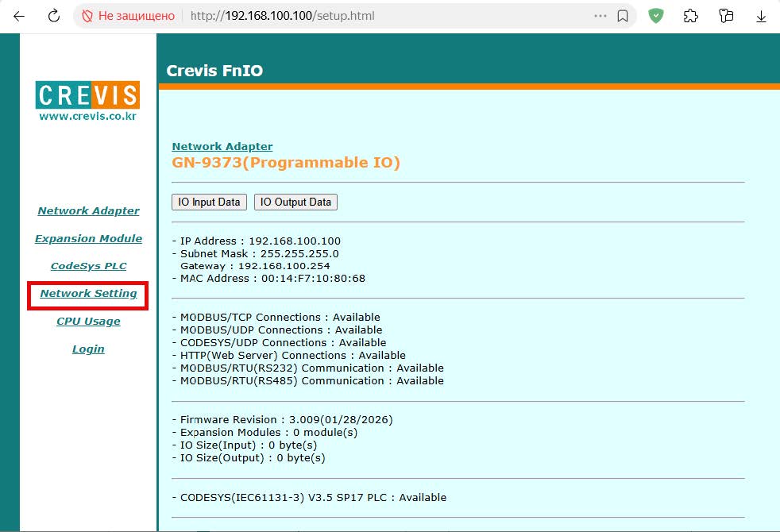Click the MODBUS/TCP Connections : Available line

tap(276, 317)
